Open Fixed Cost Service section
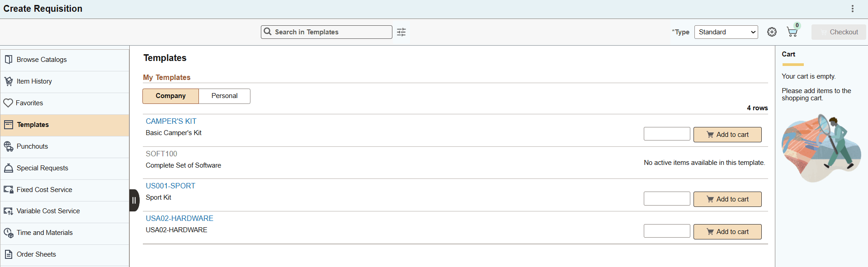Viewport: 868px width, 267px height. 43,189
